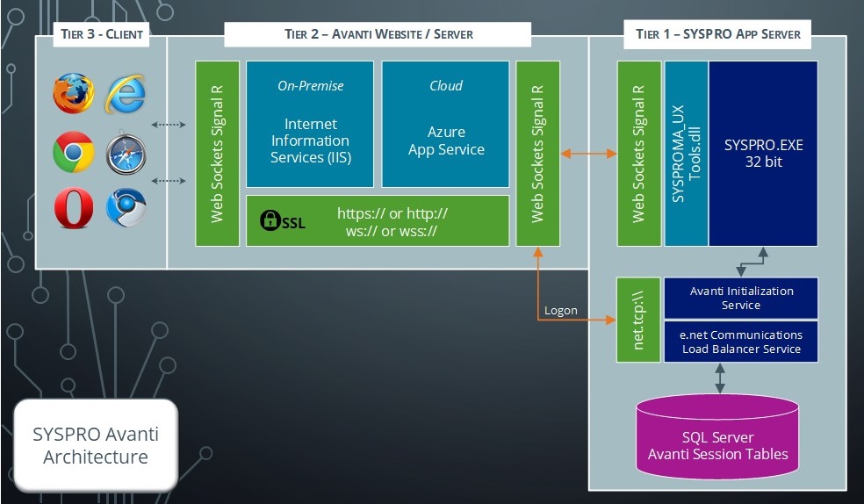Click e.net Communications Load Balancer Service box
Image resolution: width=864 pixels, height=504 pixels.
740,342
